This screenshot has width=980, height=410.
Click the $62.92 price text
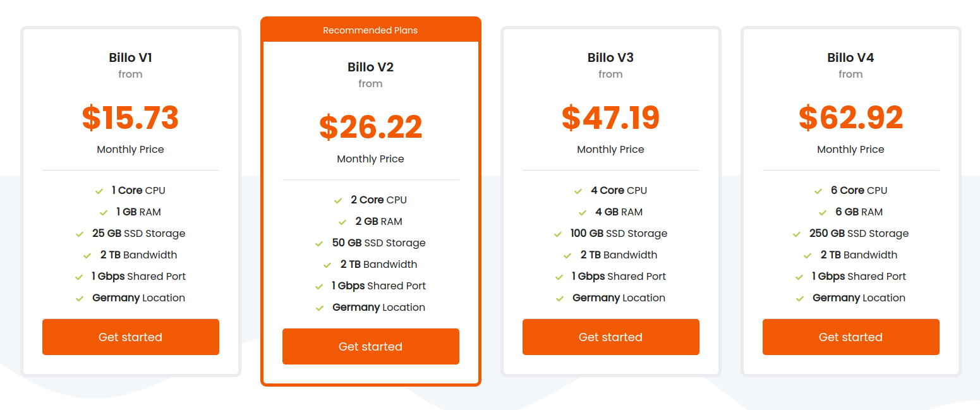coord(850,118)
